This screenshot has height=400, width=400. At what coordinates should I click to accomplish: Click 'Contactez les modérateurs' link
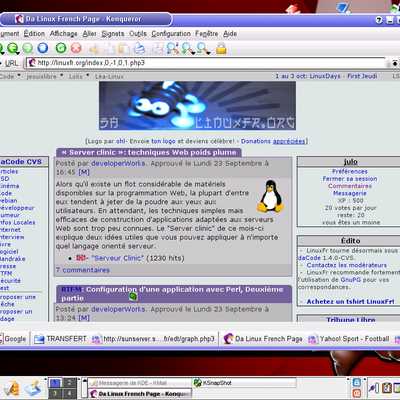pyautogui.click(x=347, y=265)
